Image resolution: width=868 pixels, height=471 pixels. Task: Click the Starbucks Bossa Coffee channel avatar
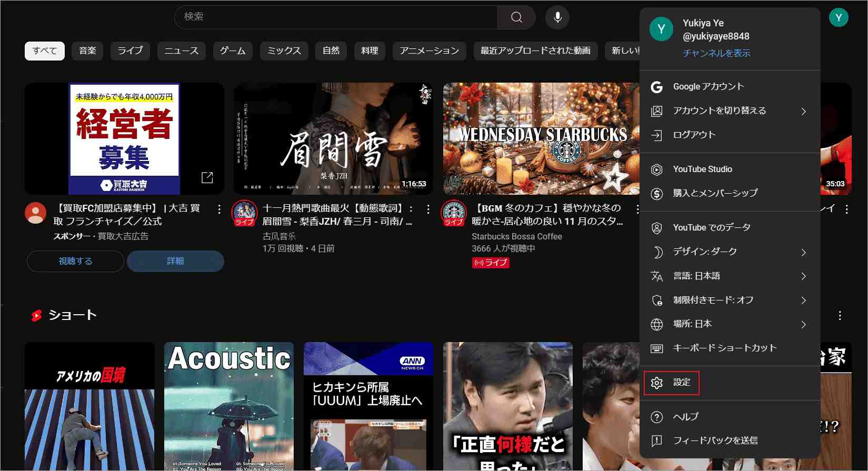coord(453,213)
